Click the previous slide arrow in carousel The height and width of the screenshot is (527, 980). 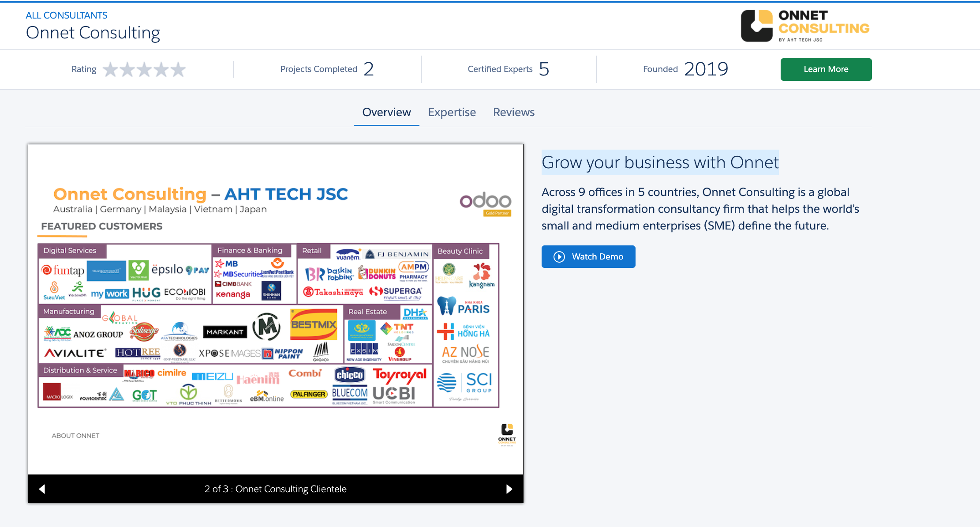(42, 489)
